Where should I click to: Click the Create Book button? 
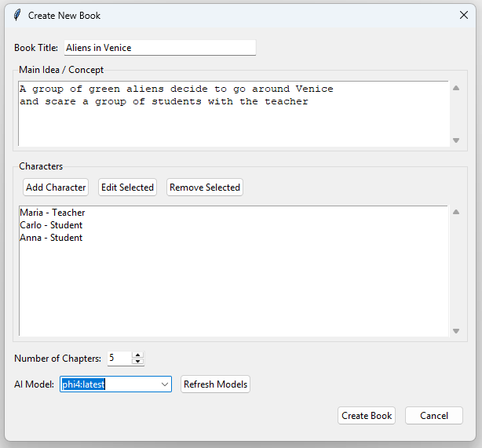pyautogui.click(x=367, y=415)
